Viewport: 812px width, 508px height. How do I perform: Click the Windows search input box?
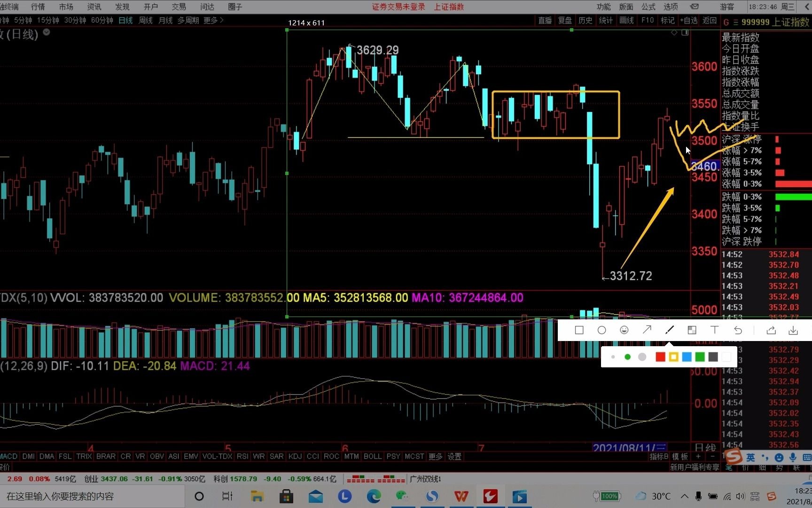[x=92, y=496]
